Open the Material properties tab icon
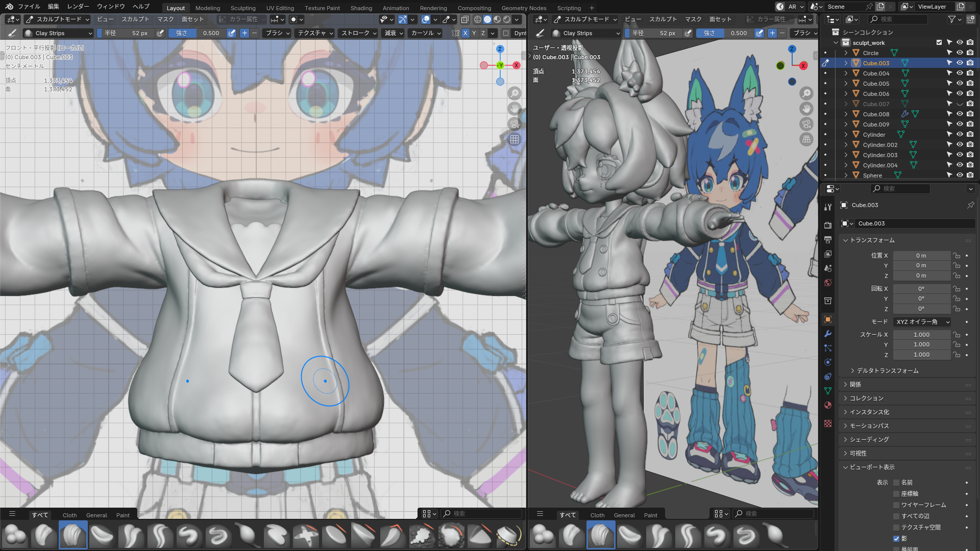The image size is (980, 551). [x=828, y=406]
